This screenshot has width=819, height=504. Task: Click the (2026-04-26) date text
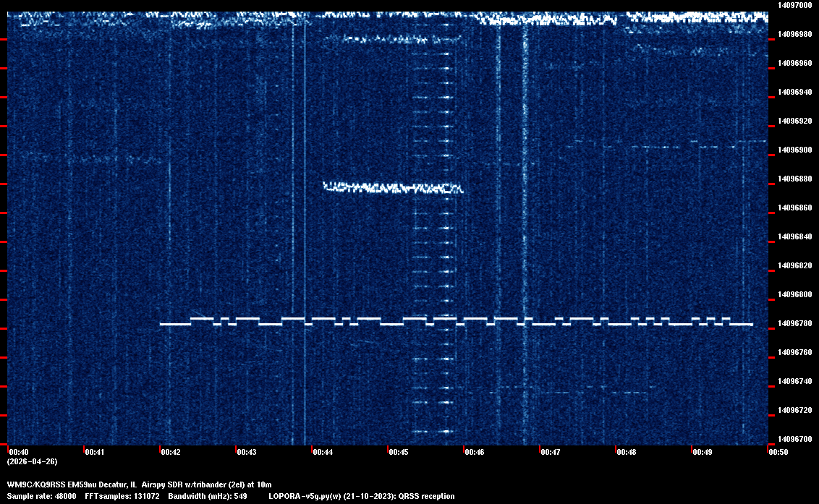[x=32, y=461]
